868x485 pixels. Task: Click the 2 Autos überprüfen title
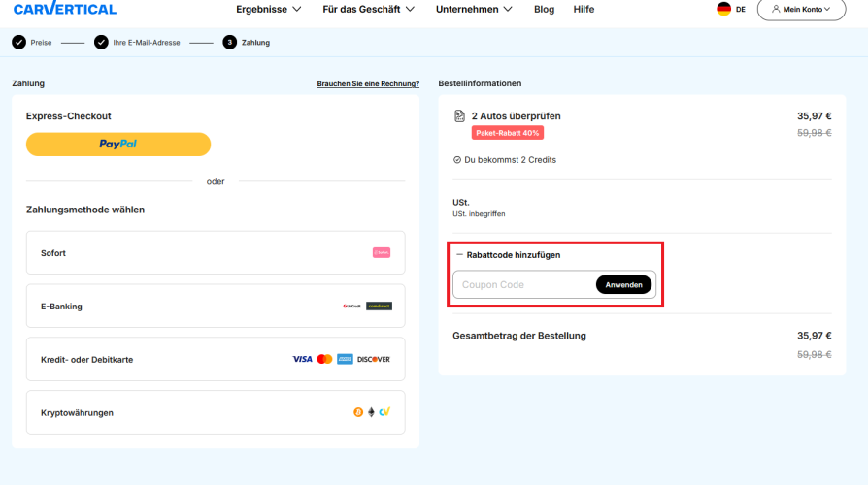click(x=516, y=116)
